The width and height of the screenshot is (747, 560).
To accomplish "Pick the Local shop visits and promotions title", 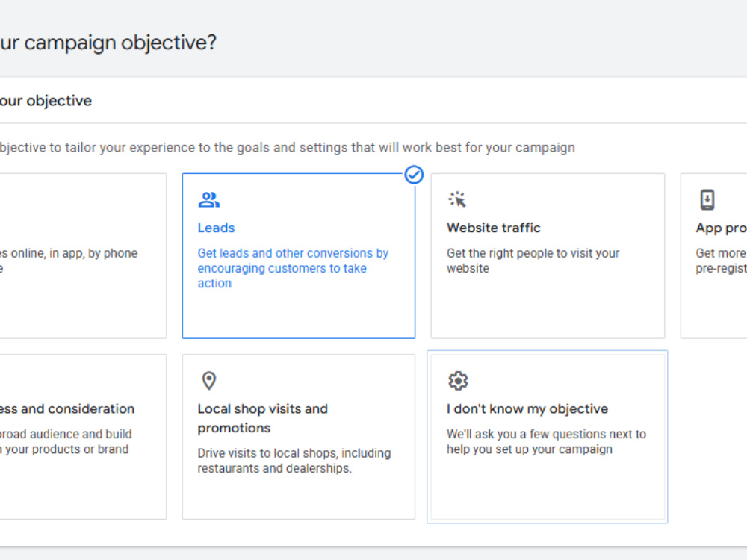I will [x=262, y=418].
